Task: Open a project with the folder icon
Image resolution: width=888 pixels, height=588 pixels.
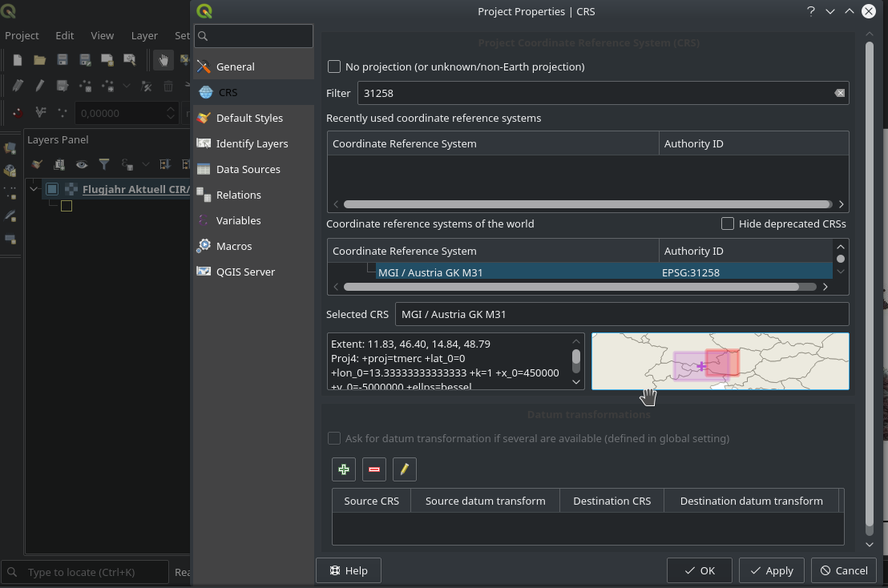Action: (x=39, y=60)
